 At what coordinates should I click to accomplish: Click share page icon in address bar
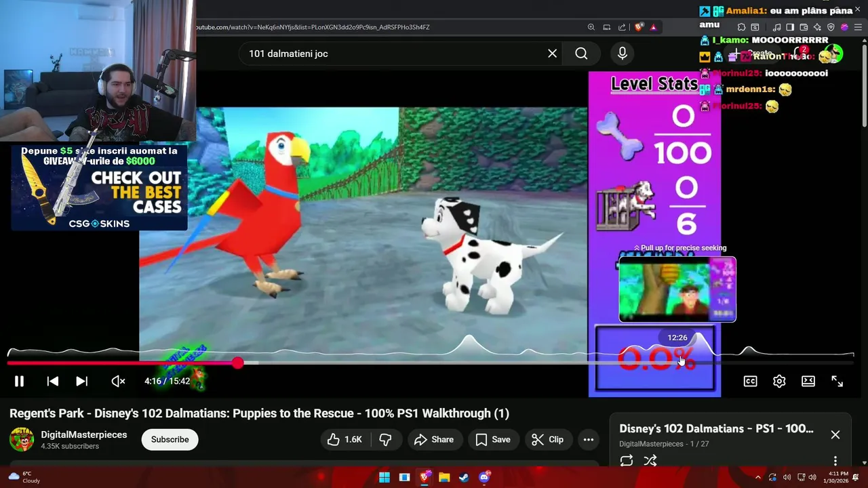[x=622, y=27]
